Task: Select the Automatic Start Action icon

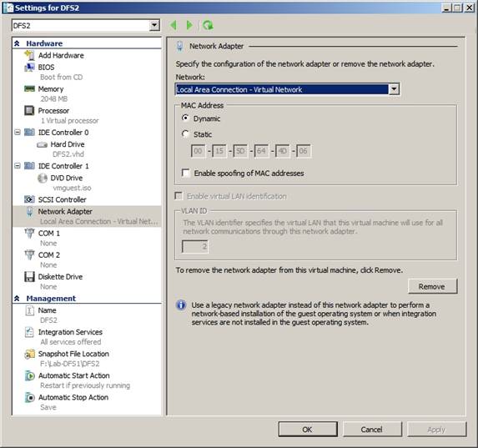Action: 29,375
